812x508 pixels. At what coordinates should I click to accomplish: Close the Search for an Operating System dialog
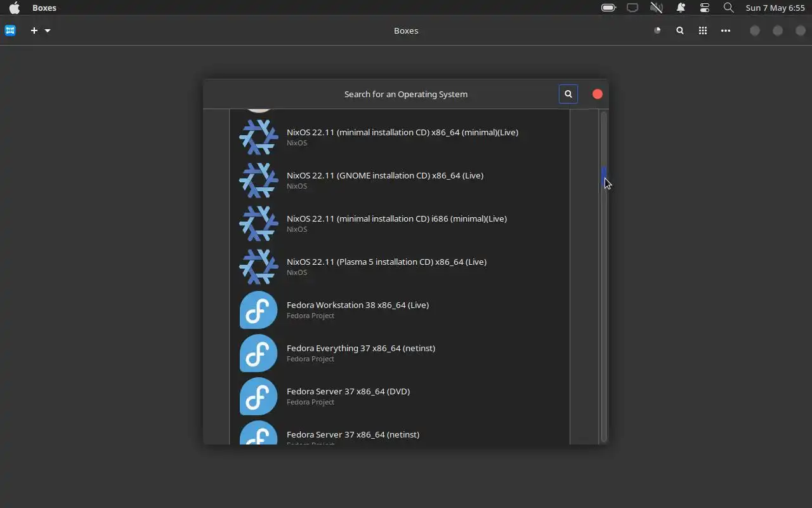(598, 94)
